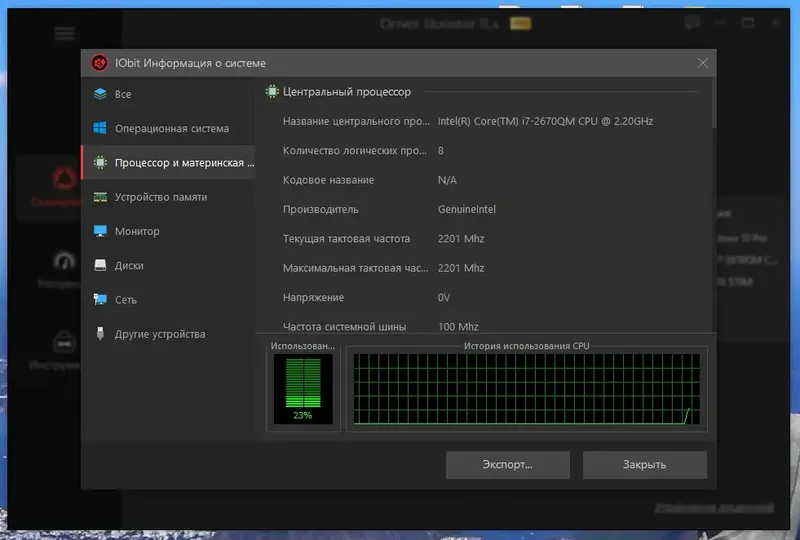This screenshot has height=540, width=800.
Task: Click the RAM icon beside Устройство памяти
Action: click(x=100, y=197)
